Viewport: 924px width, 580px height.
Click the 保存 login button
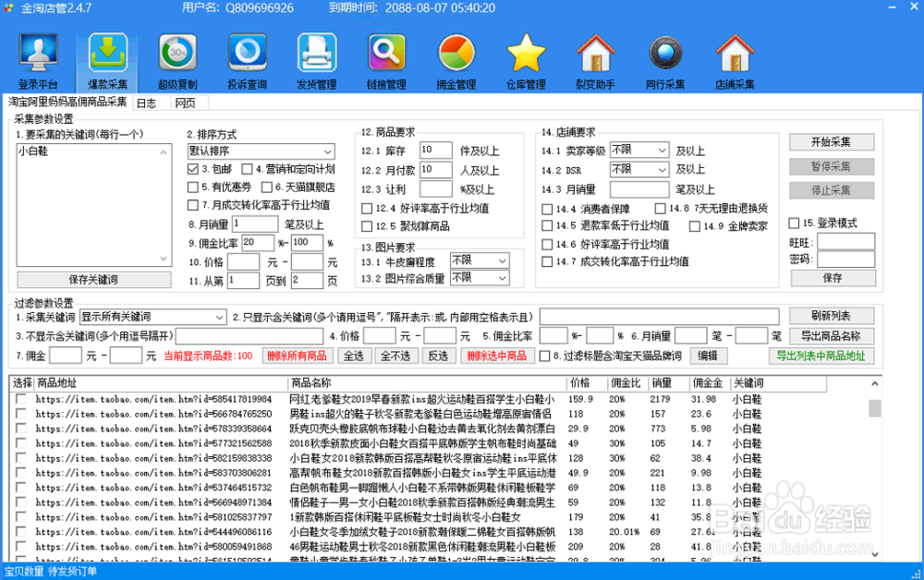(833, 278)
